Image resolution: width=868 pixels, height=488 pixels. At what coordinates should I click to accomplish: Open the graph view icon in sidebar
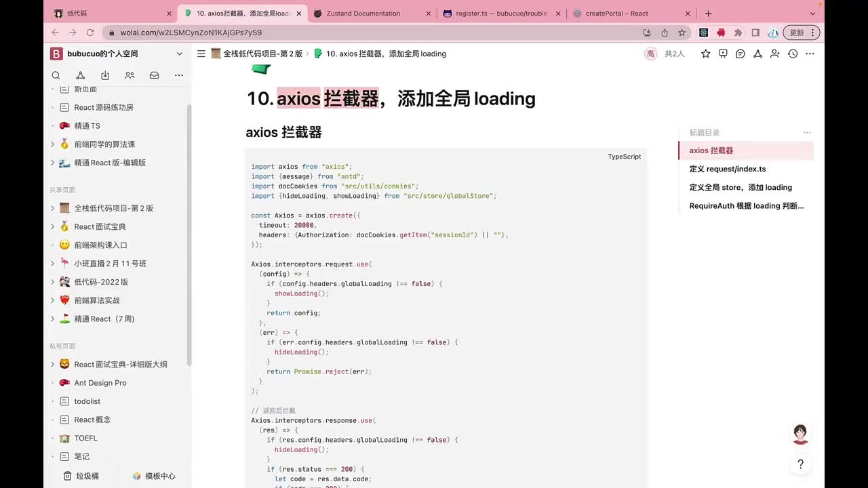(x=80, y=75)
